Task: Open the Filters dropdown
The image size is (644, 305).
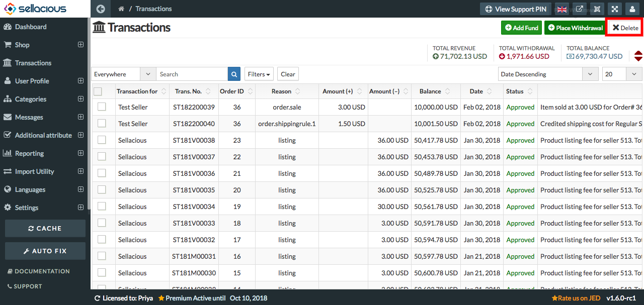Action: coord(259,74)
